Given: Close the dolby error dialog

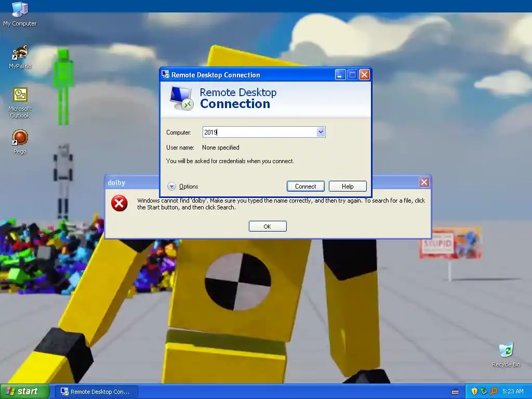Looking at the screenshot, I should pyautogui.click(x=424, y=182).
